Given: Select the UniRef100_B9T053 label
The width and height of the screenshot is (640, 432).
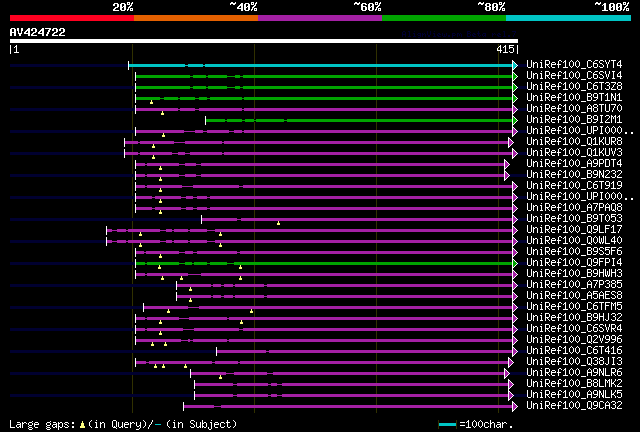Looking at the screenshot, I should pyautogui.click(x=574, y=218).
